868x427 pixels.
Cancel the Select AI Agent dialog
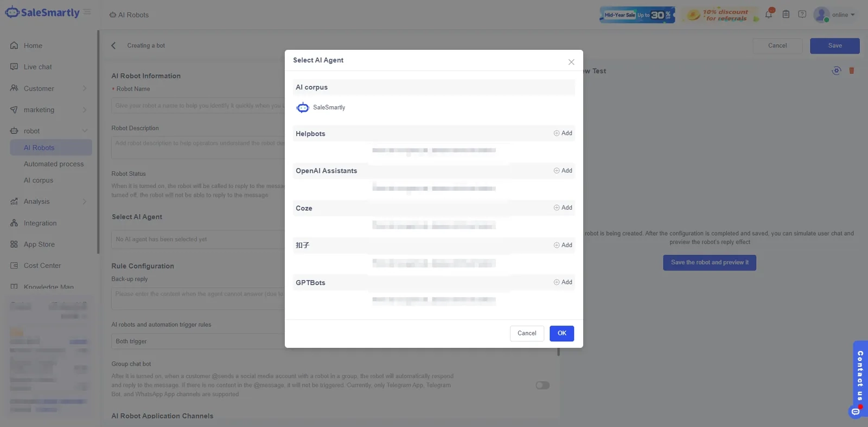[x=527, y=333]
